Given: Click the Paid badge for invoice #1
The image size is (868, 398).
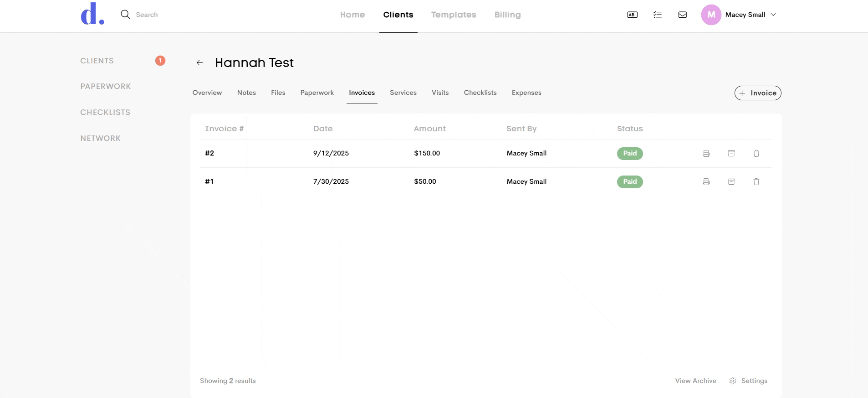Looking at the screenshot, I should click(x=630, y=182).
